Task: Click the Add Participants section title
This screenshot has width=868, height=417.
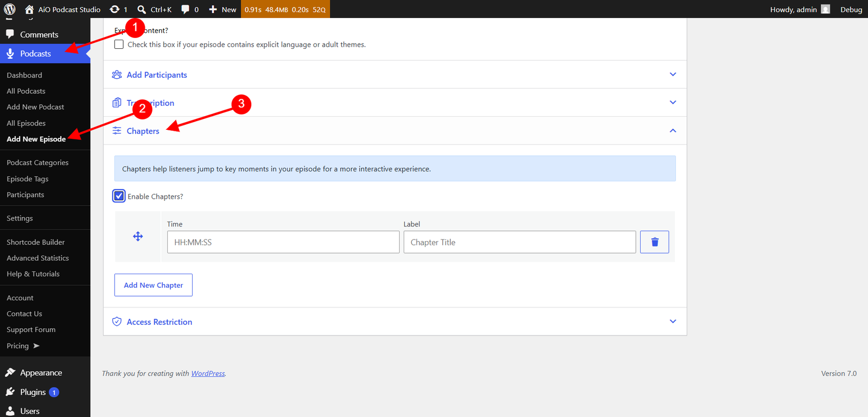Action: click(x=157, y=75)
